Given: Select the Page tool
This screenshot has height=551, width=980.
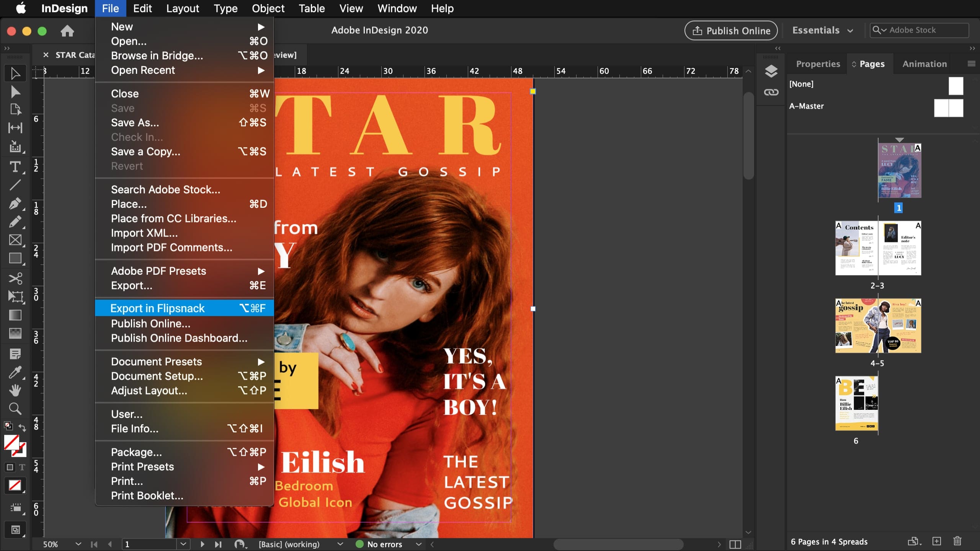Looking at the screenshot, I should point(15,110).
